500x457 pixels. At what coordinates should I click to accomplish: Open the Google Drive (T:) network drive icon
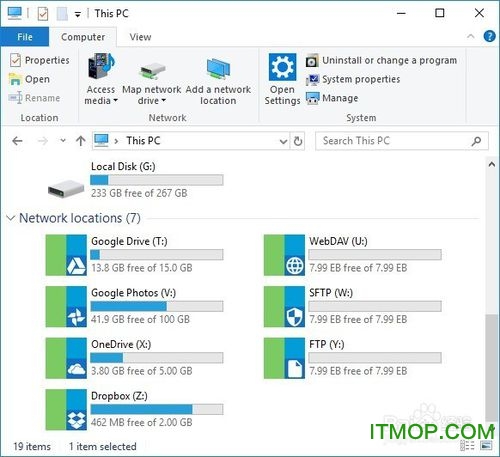(x=66, y=255)
